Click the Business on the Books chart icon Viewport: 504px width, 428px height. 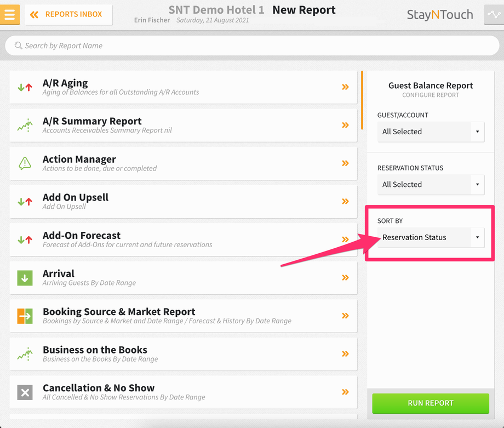[25, 354]
